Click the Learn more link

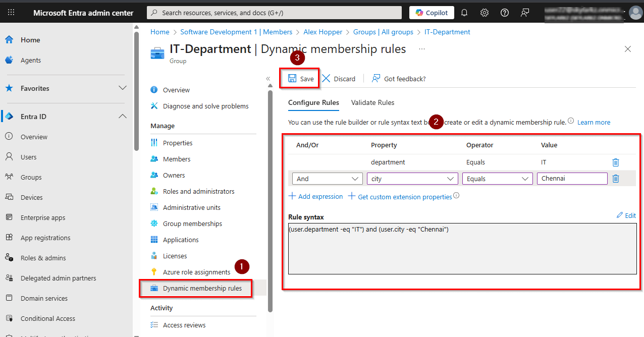tap(594, 122)
